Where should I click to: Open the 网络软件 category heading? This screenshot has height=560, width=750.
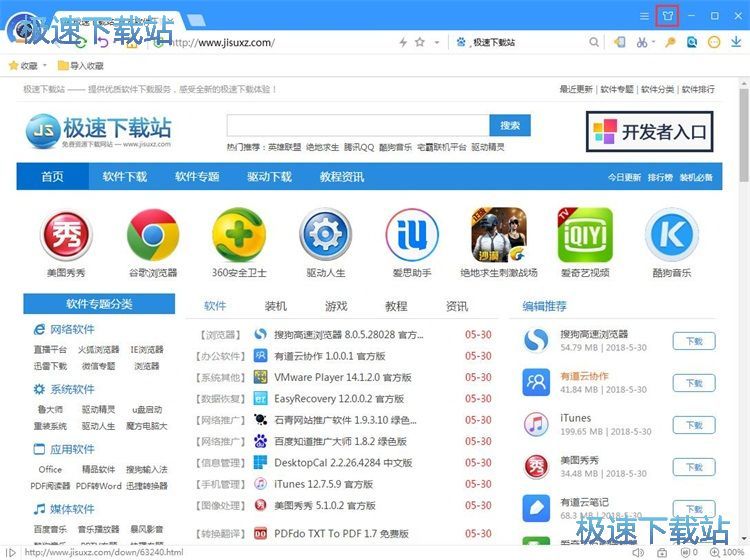72,329
